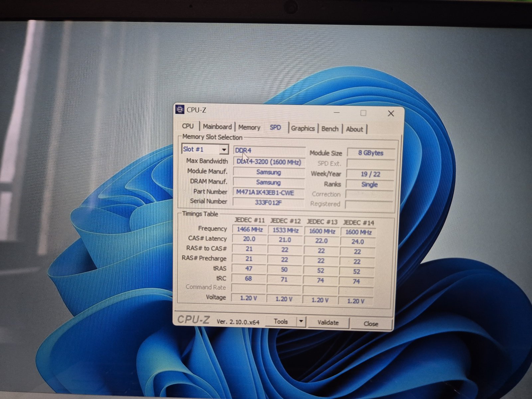The height and width of the screenshot is (399, 532).
Task: Show the About tab
Action: pyautogui.click(x=354, y=129)
